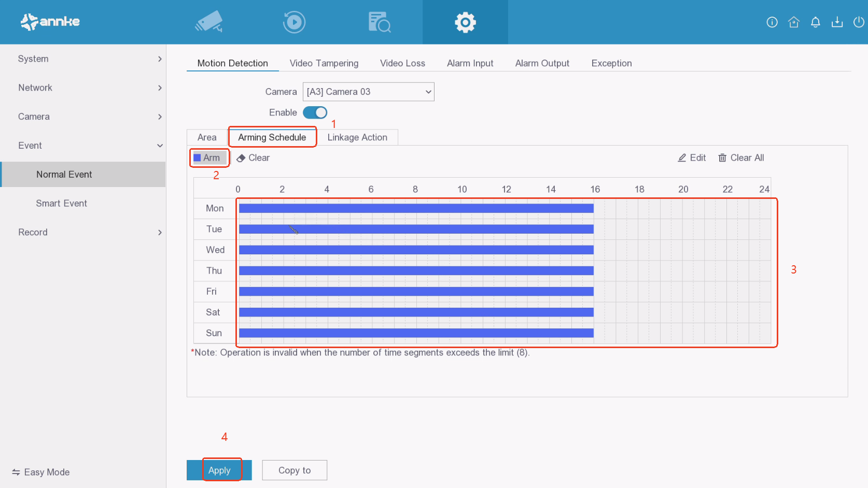The height and width of the screenshot is (488, 868).
Task: Expand the System sidebar section
Action: [83, 59]
